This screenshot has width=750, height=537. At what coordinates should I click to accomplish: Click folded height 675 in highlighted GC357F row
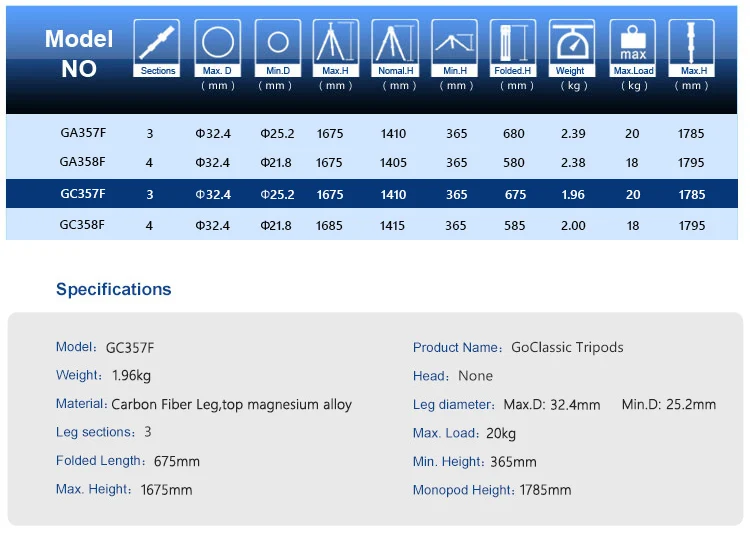[x=515, y=195]
